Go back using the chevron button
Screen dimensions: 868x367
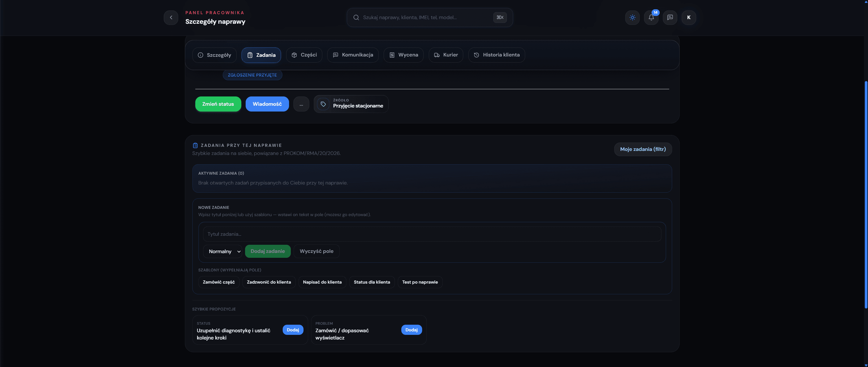tap(171, 18)
